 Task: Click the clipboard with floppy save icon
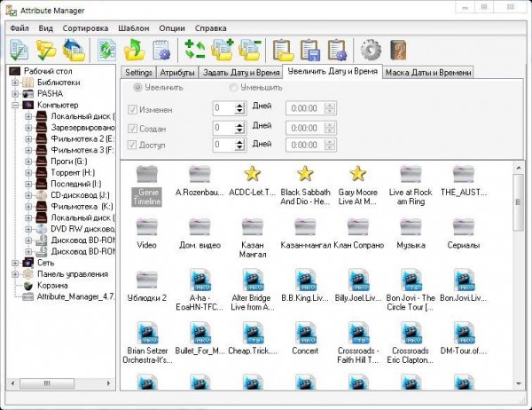pyautogui.click(x=310, y=51)
